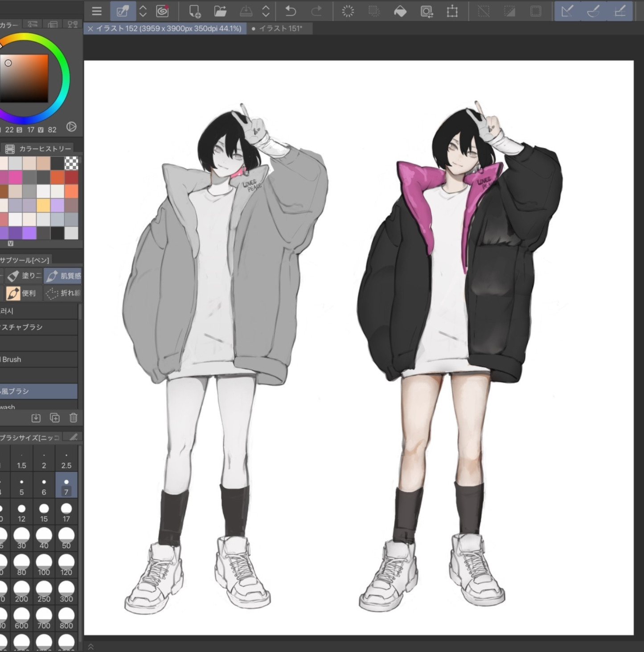
Task: Choose brush size 12
Action: (22, 512)
